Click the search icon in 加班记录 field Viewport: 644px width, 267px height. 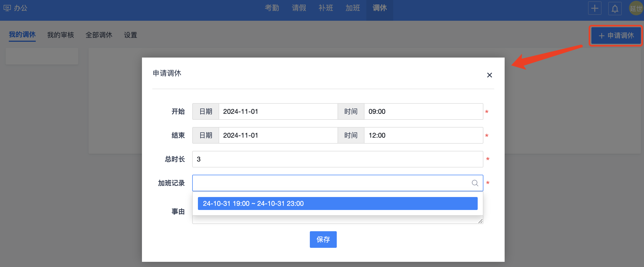(x=475, y=183)
